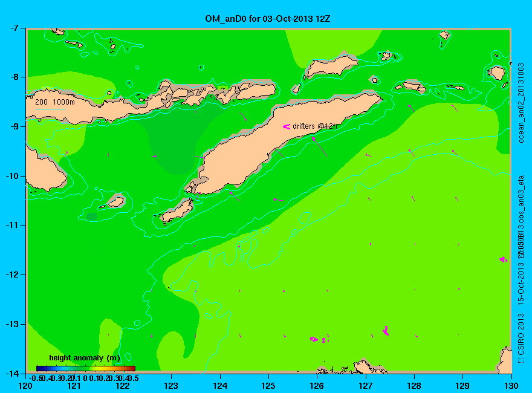Click the '-9' latitude axis label

[13, 126]
